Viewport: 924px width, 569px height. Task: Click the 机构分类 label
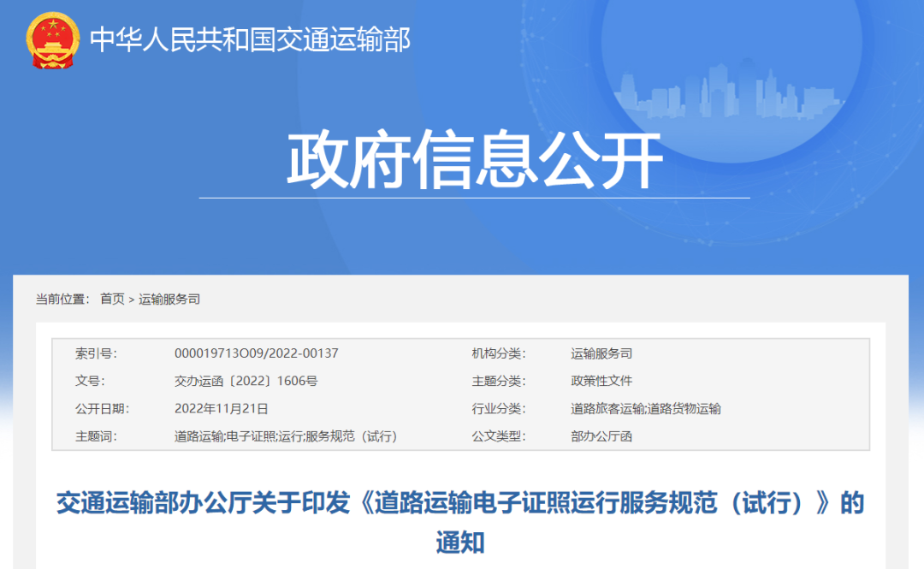click(x=499, y=353)
